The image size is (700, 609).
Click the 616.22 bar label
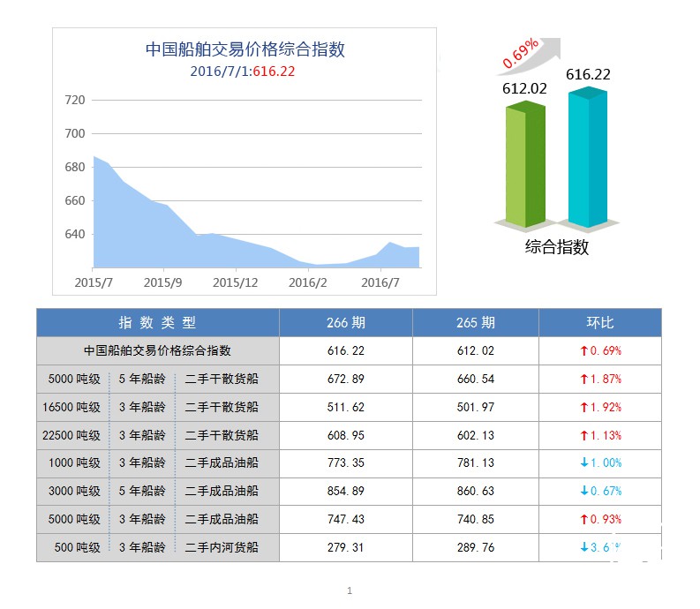588,74
